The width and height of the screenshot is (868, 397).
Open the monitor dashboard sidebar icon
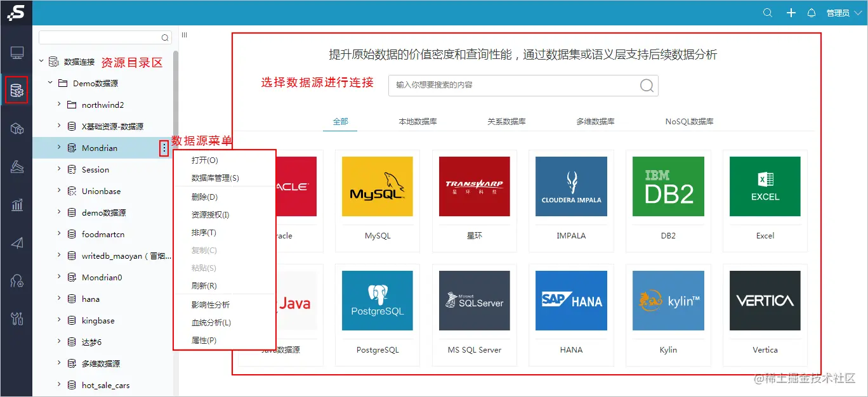pyautogui.click(x=17, y=53)
